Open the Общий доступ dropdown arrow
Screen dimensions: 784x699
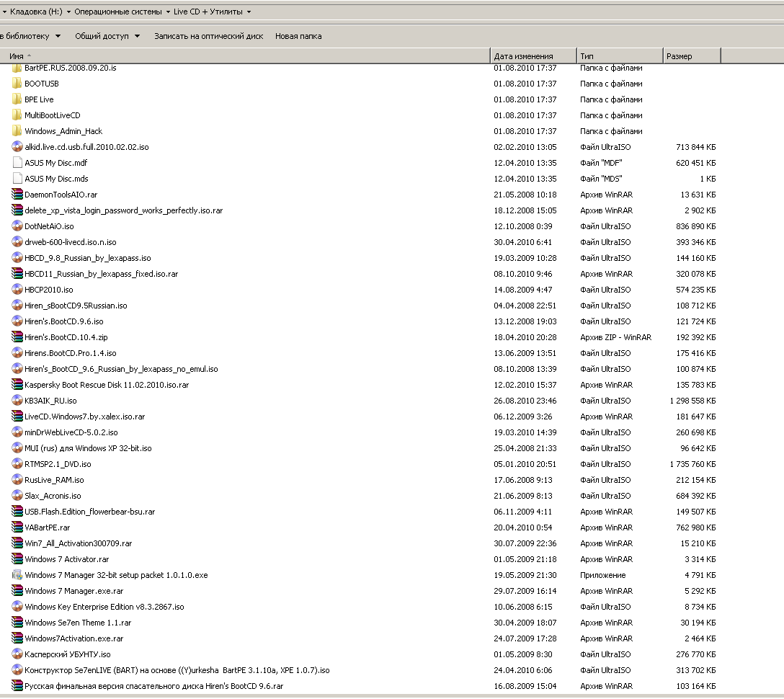click(x=137, y=36)
